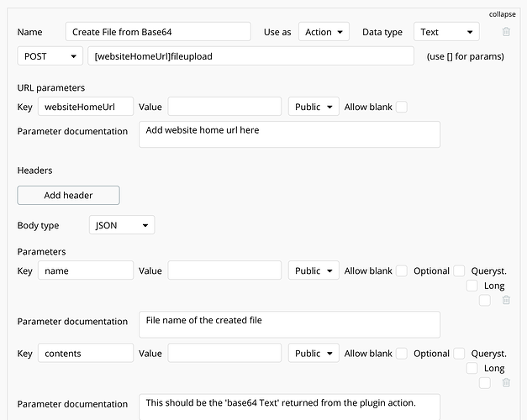Toggle the Optional checkbox for contents
Viewport: 527px width, 420px height.
tap(459, 354)
